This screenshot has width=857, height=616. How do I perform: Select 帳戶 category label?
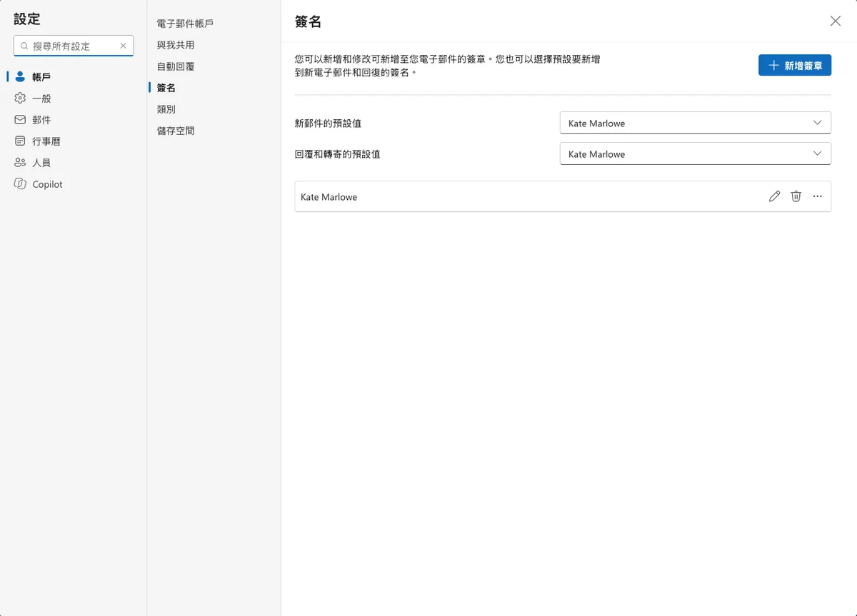pyautogui.click(x=41, y=77)
